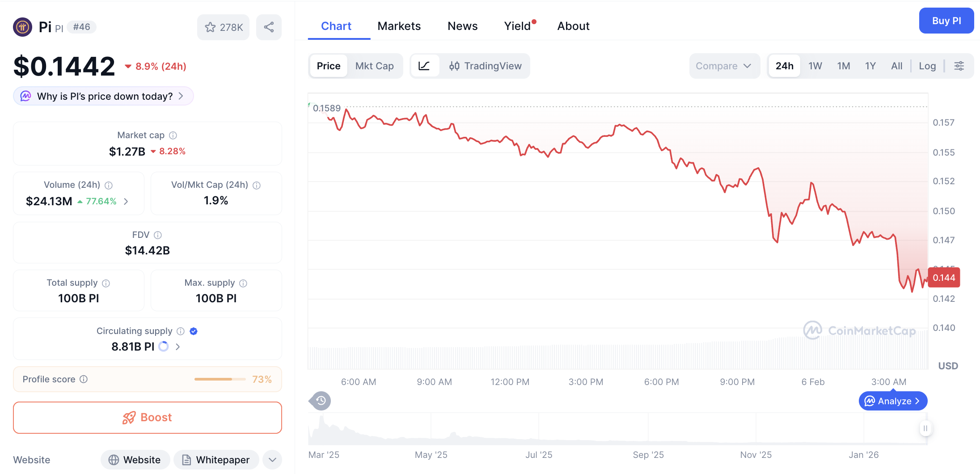Enable Log scale on the chart
Image resolution: width=980 pixels, height=474 pixels.
(927, 66)
